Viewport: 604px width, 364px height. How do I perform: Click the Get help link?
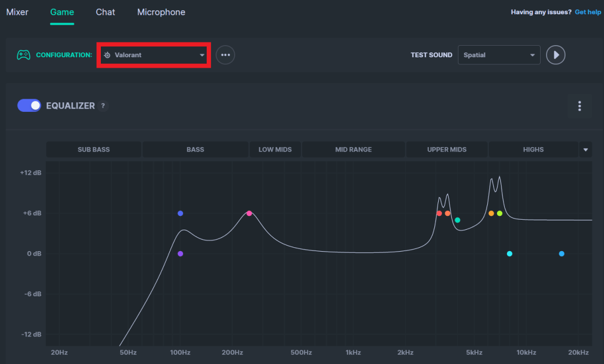click(587, 12)
